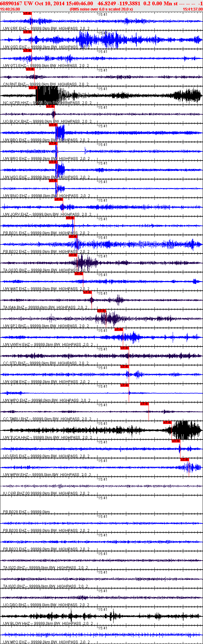Click the event ID 60890167 in header

tap(11, 3)
